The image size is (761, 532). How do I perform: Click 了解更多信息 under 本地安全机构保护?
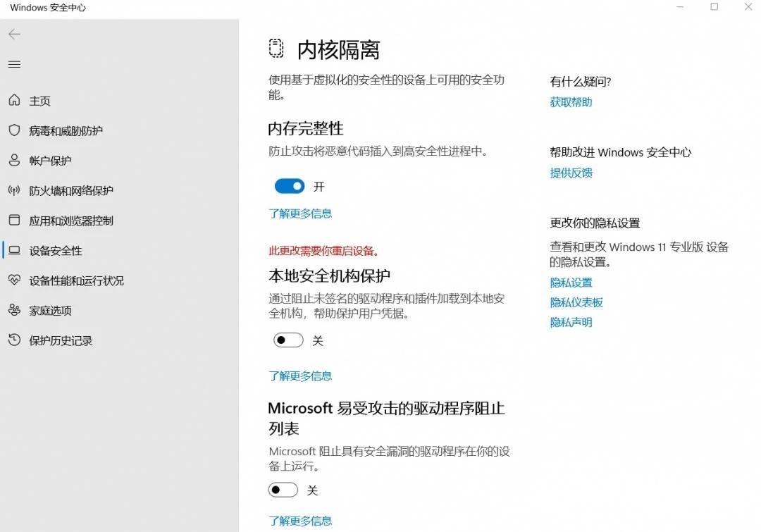[x=300, y=376]
